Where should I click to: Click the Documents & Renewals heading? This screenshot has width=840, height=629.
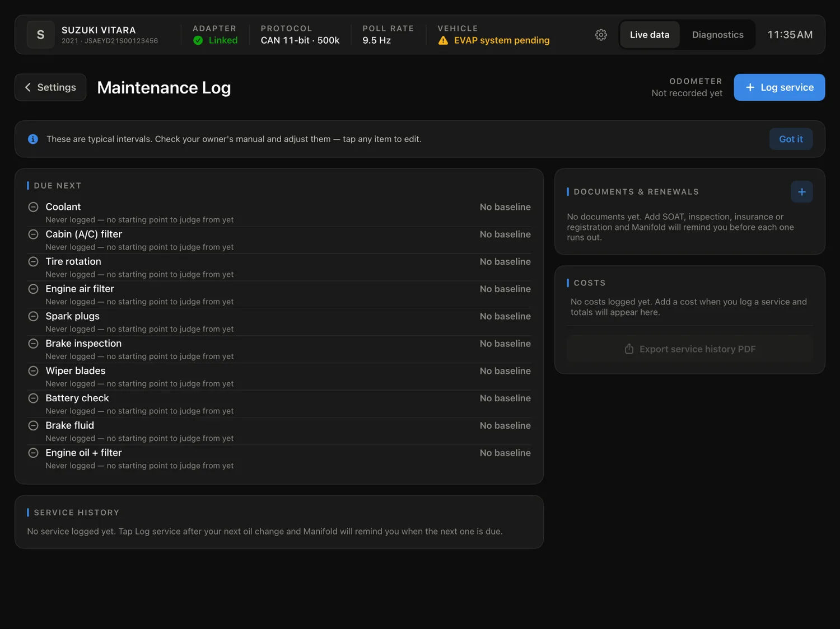[x=636, y=192]
